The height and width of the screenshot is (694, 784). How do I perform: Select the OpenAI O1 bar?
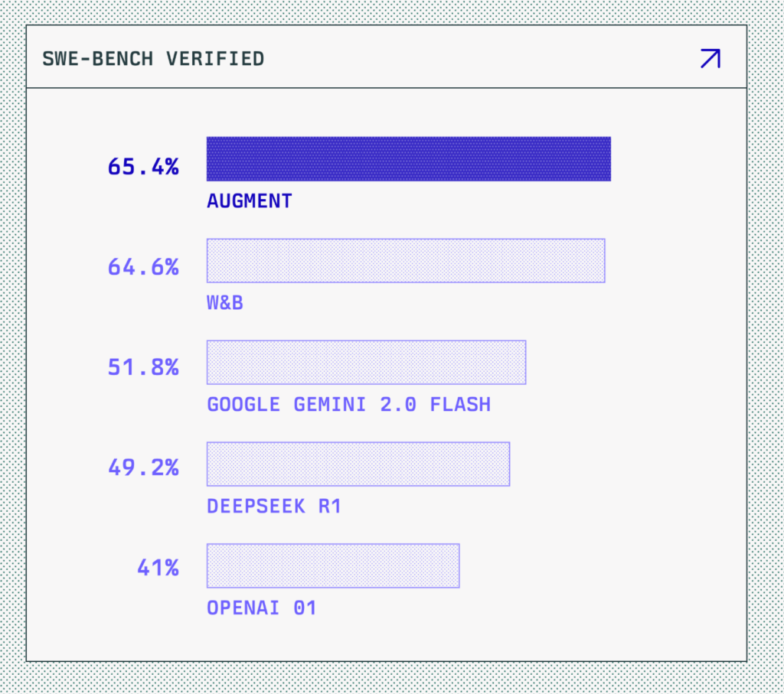coord(333,565)
